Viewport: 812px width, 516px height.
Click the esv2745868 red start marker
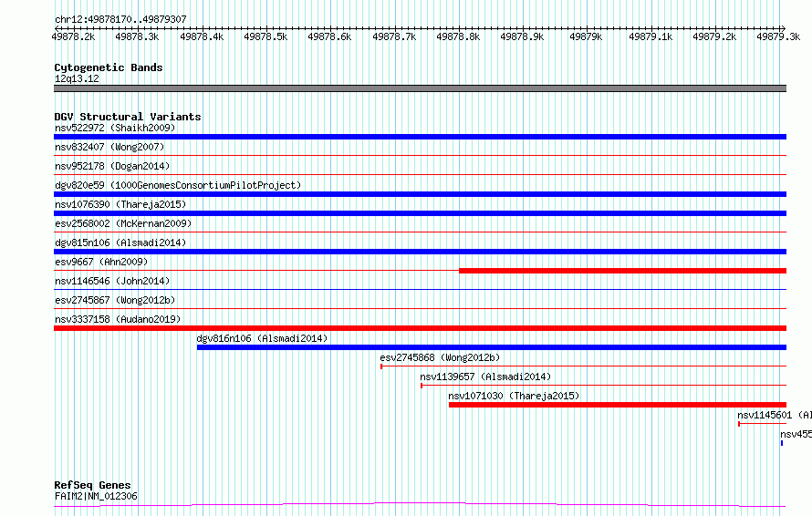(381, 366)
